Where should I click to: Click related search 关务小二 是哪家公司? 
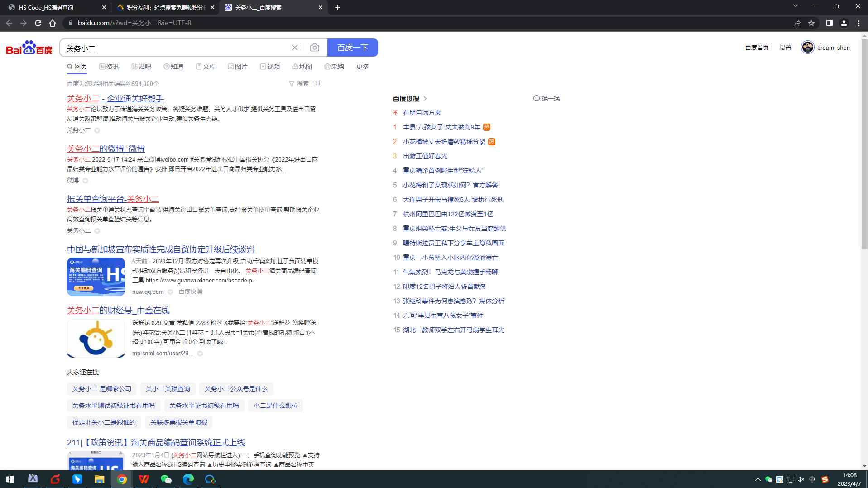pos(102,389)
